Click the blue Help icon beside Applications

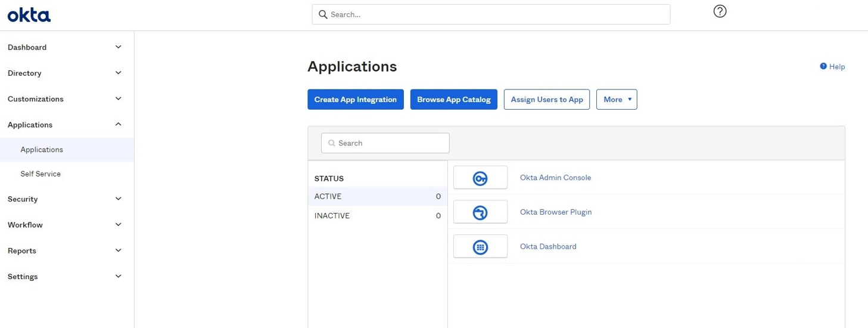pos(823,66)
